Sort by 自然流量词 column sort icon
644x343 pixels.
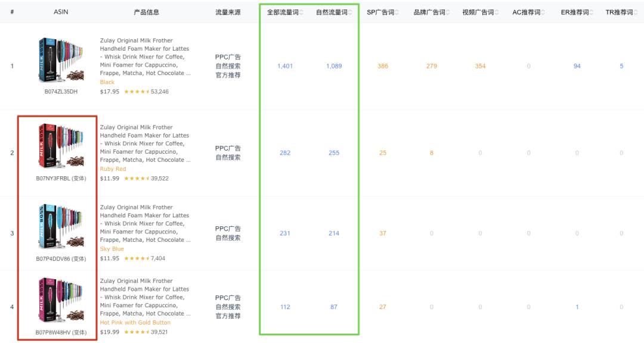click(350, 13)
